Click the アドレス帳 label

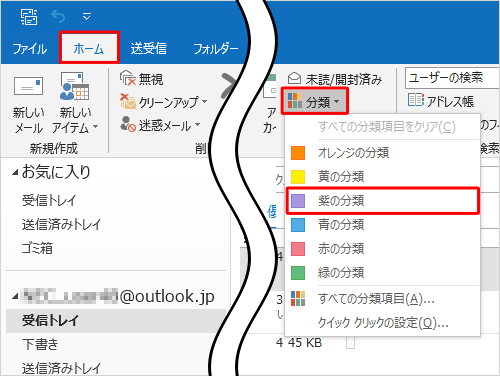[450, 101]
